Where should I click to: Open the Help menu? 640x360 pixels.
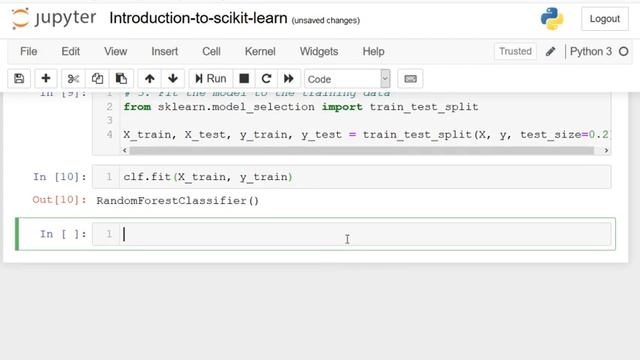click(373, 51)
